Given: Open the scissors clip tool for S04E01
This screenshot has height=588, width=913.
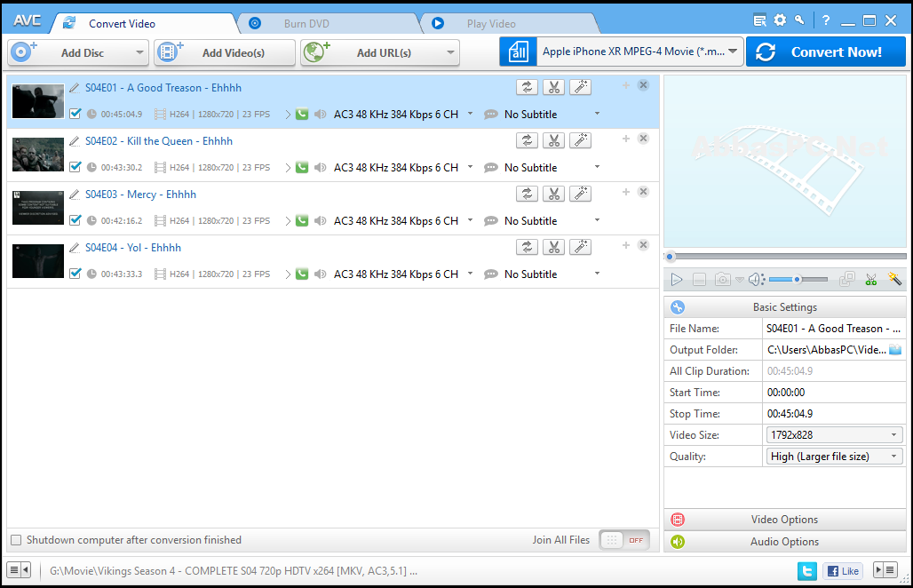Looking at the screenshot, I should coord(553,87).
